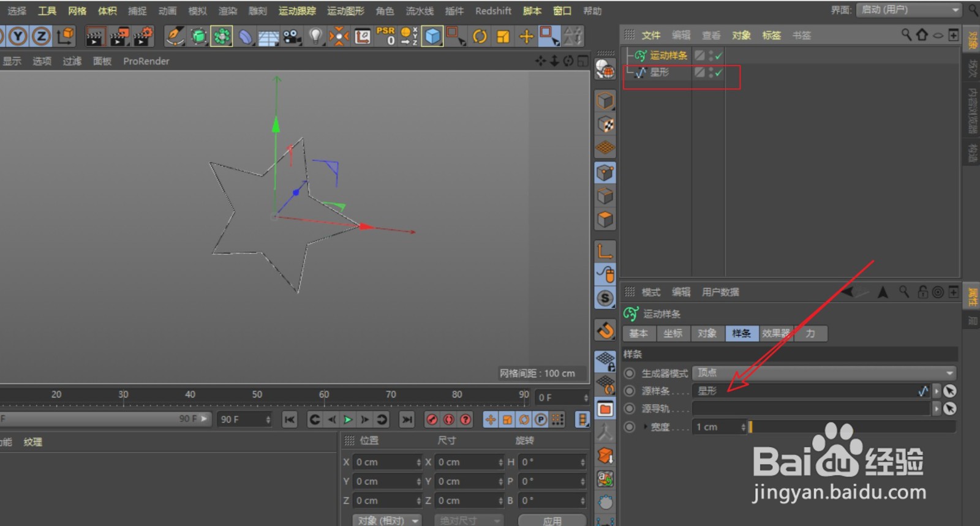Image resolution: width=980 pixels, height=526 pixels.
Task: Search in the object manager
Action: point(906,35)
